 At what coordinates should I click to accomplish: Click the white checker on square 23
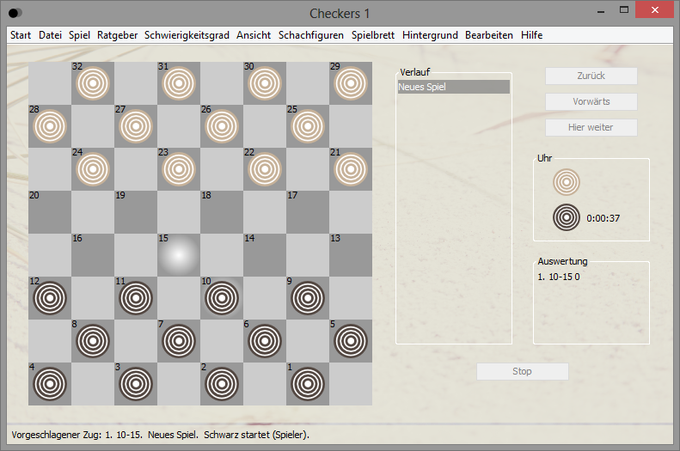point(179,170)
